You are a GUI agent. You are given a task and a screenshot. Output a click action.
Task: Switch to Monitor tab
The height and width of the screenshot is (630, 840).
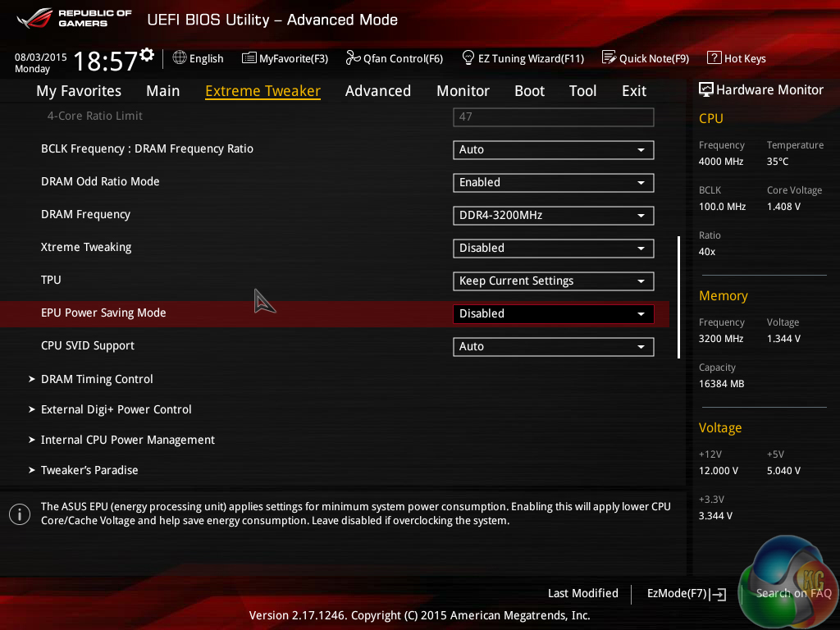pyautogui.click(x=463, y=91)
